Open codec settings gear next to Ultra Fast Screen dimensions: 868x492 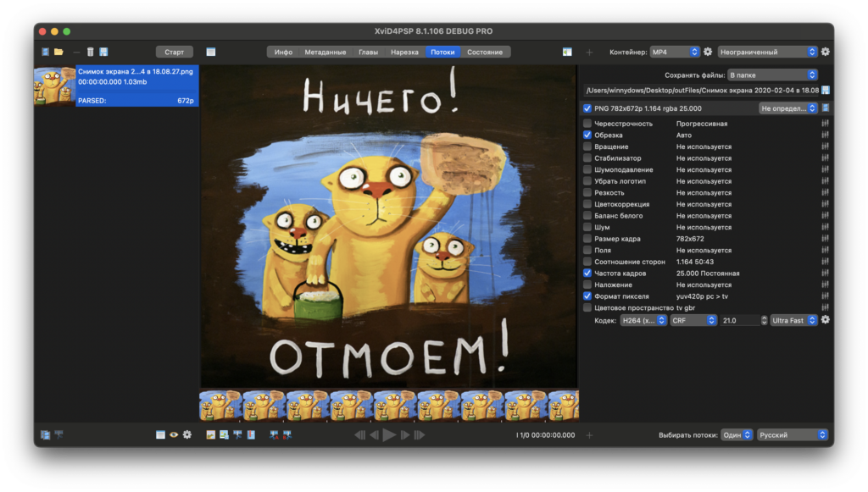[x=826, y=320]
